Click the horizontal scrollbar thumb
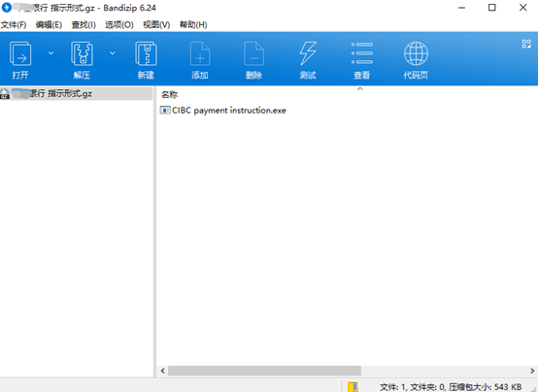The width and height of the screenshot is (538, 392). click(x=264, y=371)
